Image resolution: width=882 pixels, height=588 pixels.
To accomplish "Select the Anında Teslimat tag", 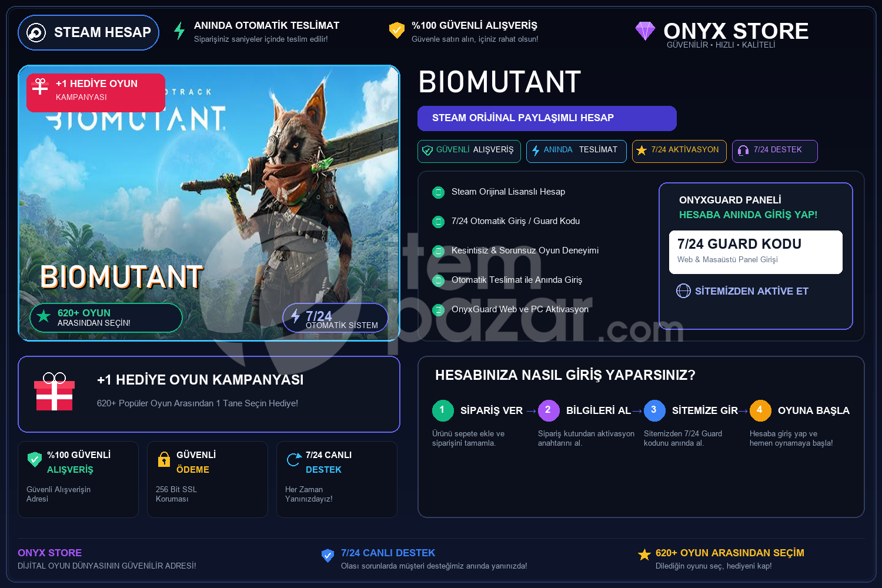I will tap(576, 151).
